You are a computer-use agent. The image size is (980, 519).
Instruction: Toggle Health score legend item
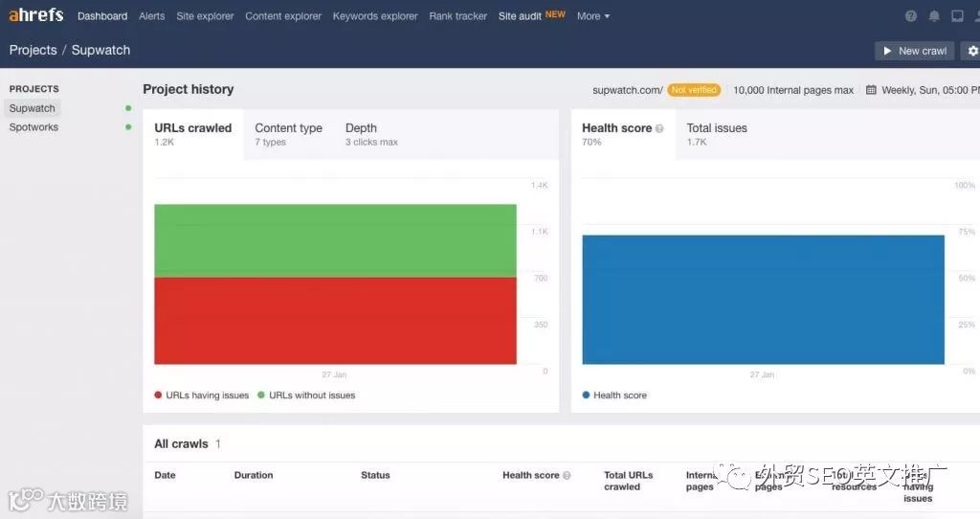pyautogui.click(x=614, y=395)
